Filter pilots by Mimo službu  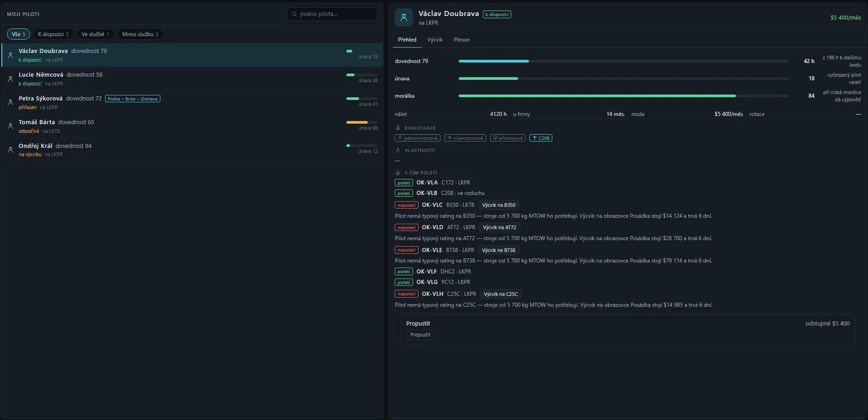140,34
